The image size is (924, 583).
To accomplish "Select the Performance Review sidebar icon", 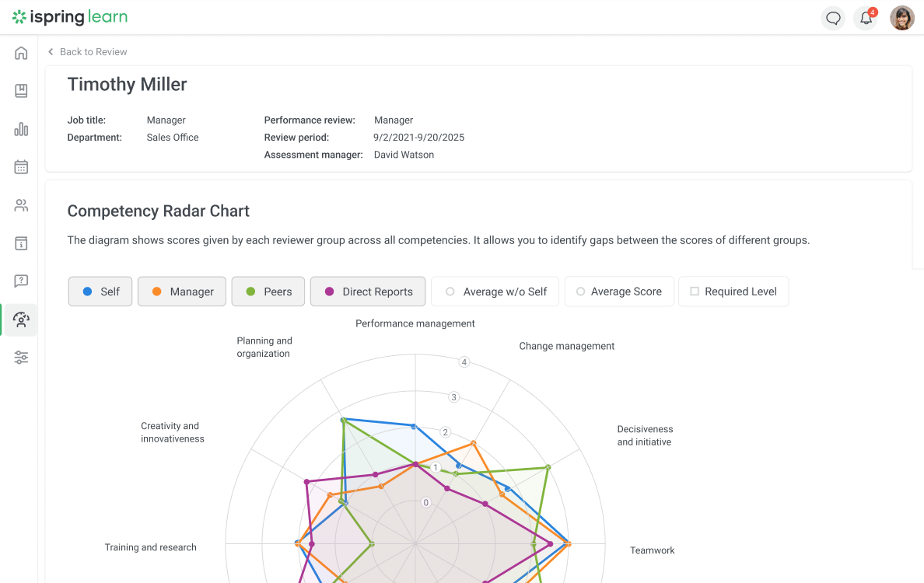I will [20, 319].
